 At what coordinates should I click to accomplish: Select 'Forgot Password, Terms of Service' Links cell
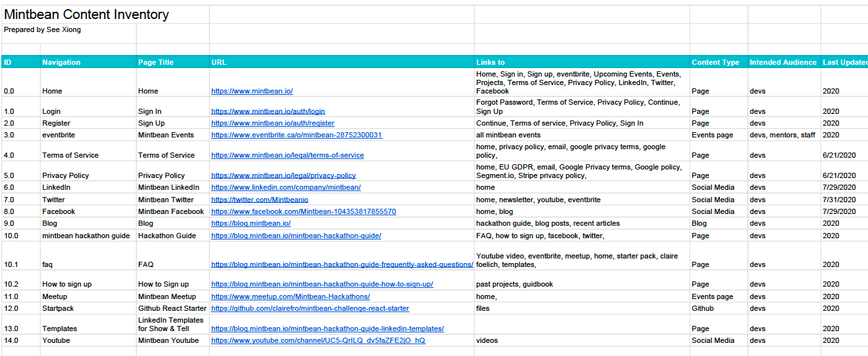(x=582, y=107)
